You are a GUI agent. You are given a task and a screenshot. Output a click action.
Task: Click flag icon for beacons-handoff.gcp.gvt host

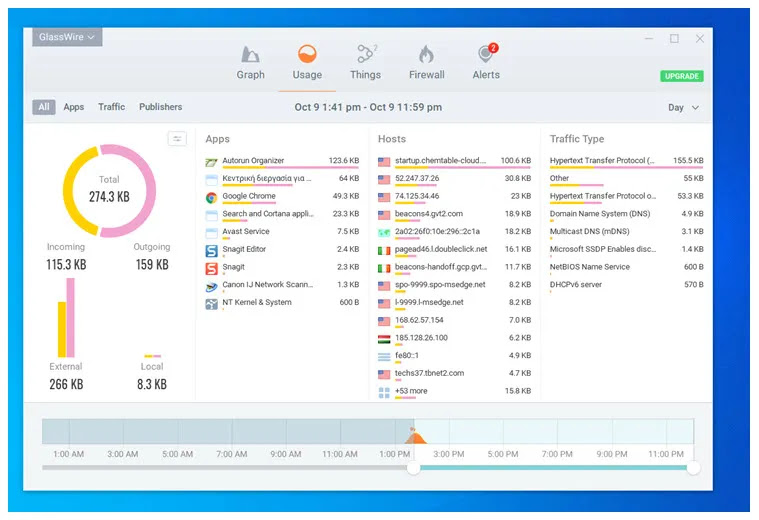click(x=384, y=268)
